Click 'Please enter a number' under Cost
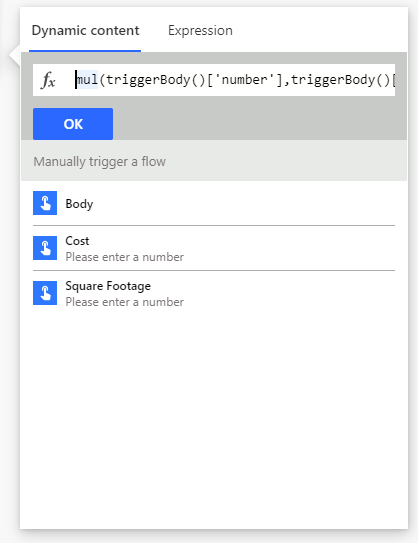418x543 pixels. tap(125, 257)
